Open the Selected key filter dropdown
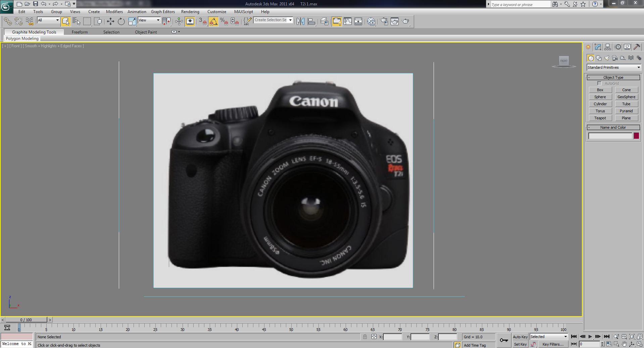 (549, 337)
